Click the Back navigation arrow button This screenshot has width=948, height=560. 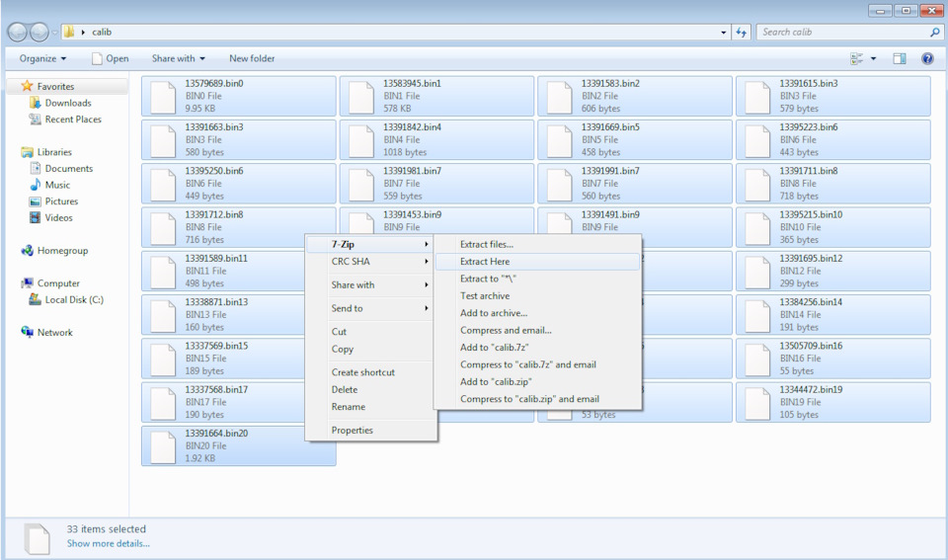pos(19,32)
